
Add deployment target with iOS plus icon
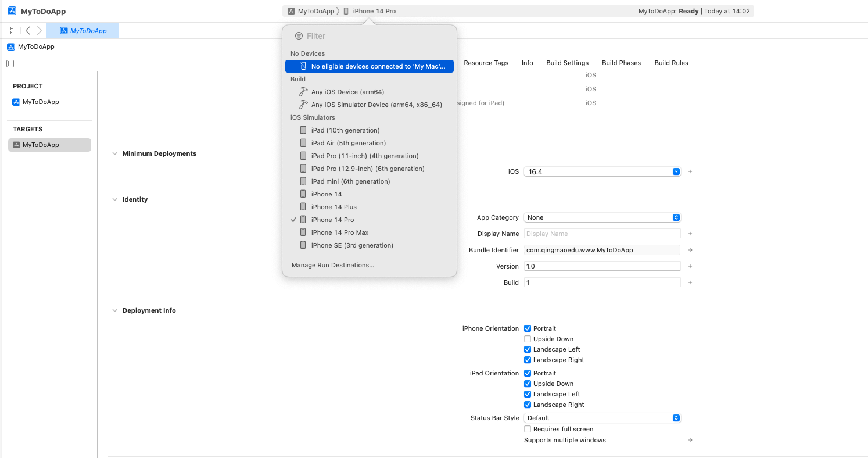click(x=690, y=172)
